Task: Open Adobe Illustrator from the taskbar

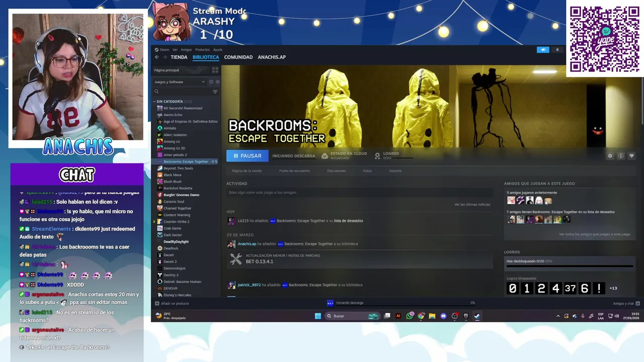Action: (398, 316)
